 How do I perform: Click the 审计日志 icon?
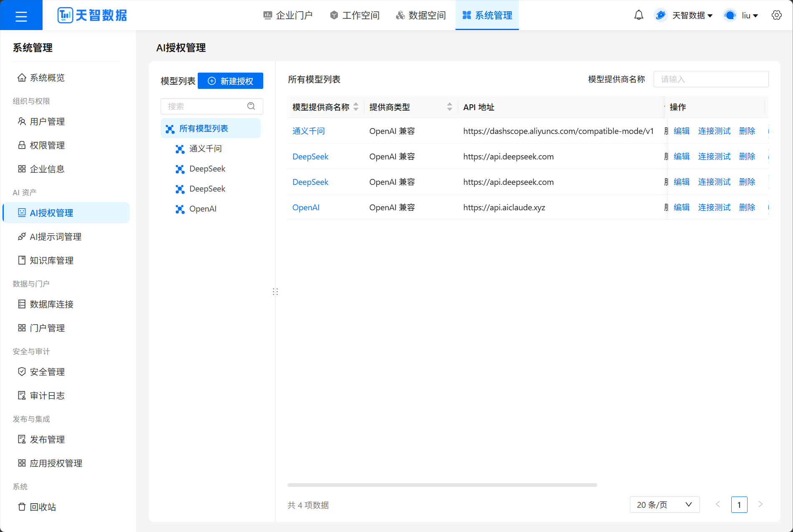(22, 396)
